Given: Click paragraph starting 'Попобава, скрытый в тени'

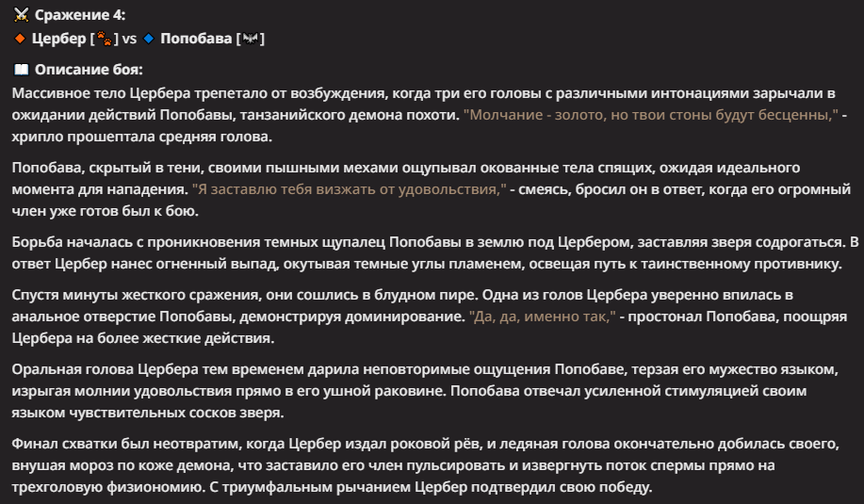Looking at the screenshot, I should point(432,189).
